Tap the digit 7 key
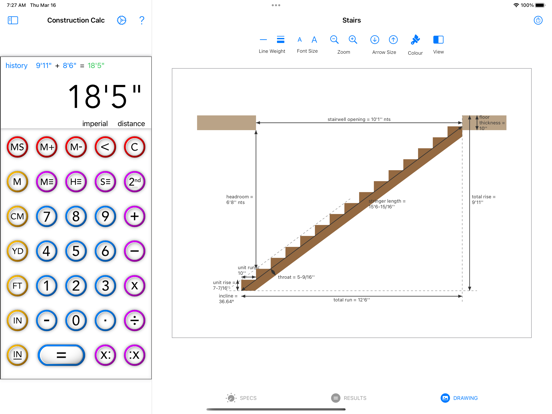Image resolution: width=552 pixels, height=414 pixels. 46,216
